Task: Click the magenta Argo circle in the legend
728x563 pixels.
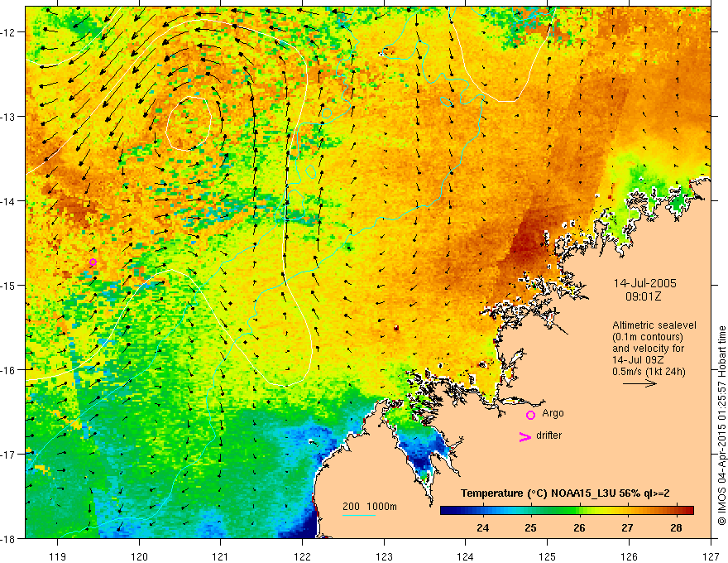Action: [530, 415]
